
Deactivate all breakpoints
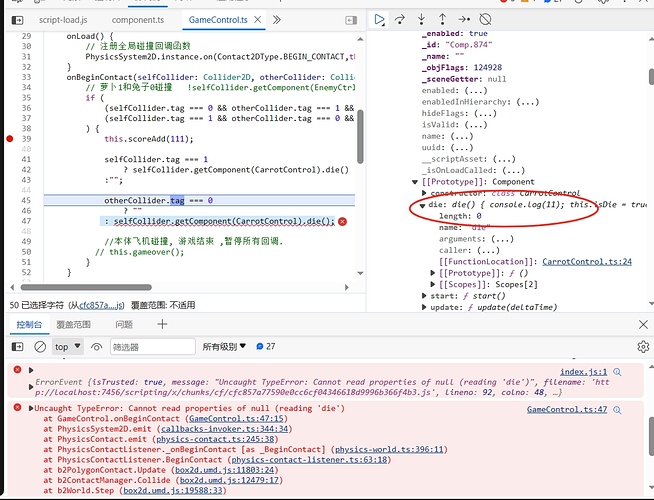pyautogui.click(x=485, y=19)
